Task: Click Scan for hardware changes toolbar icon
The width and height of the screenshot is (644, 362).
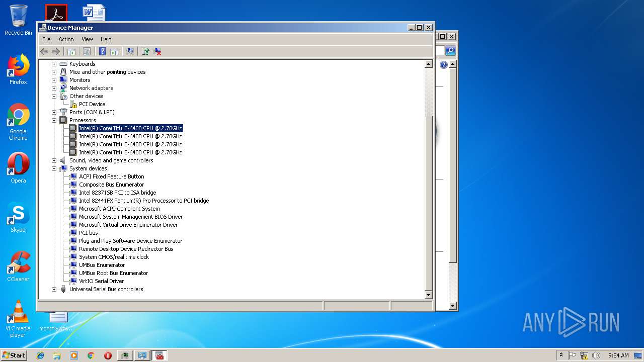Action: coord(130,51)
